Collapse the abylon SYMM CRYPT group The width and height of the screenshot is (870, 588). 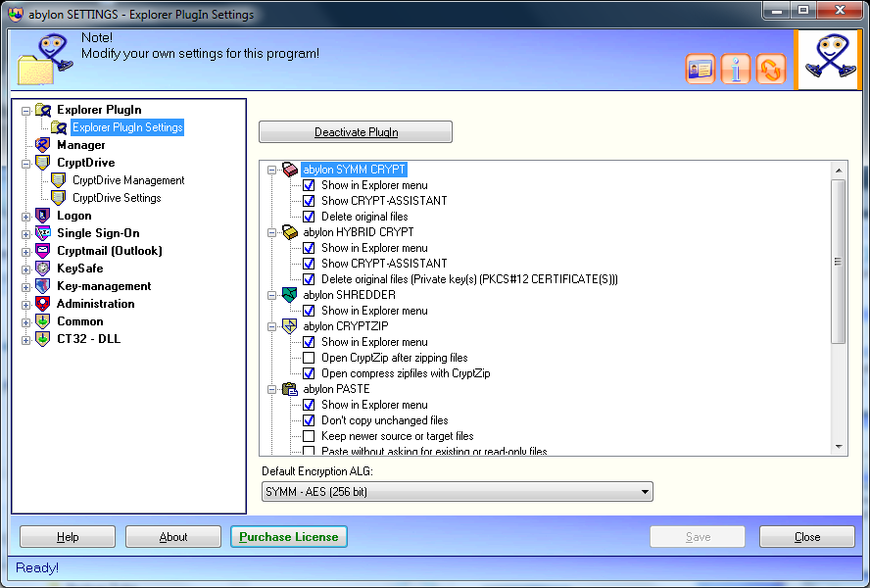pos(272,170)
